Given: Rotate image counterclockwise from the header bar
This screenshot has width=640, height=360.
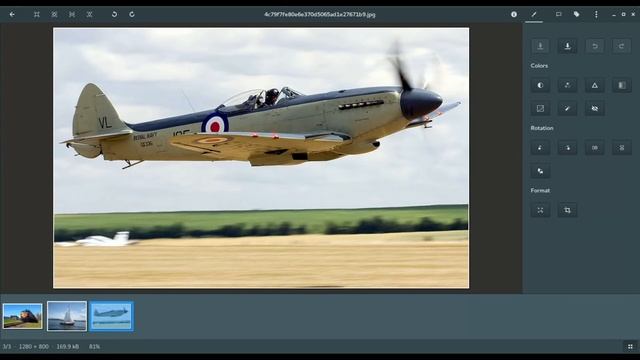Looking at the screenshot, I should tap(114, 14).
